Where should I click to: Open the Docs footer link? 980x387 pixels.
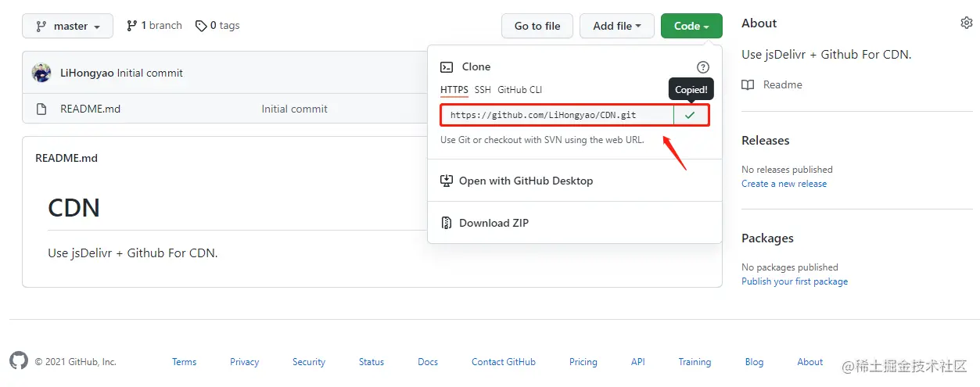[x=428, y=362]
